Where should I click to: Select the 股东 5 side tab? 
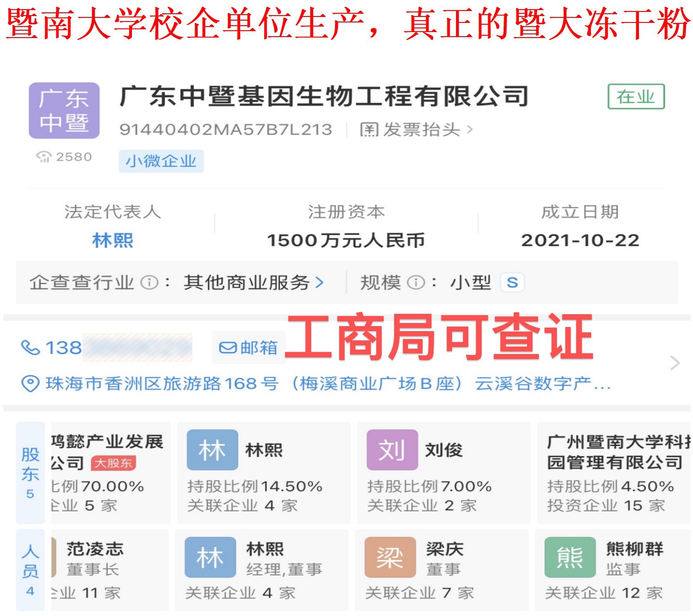click(31, 473)
